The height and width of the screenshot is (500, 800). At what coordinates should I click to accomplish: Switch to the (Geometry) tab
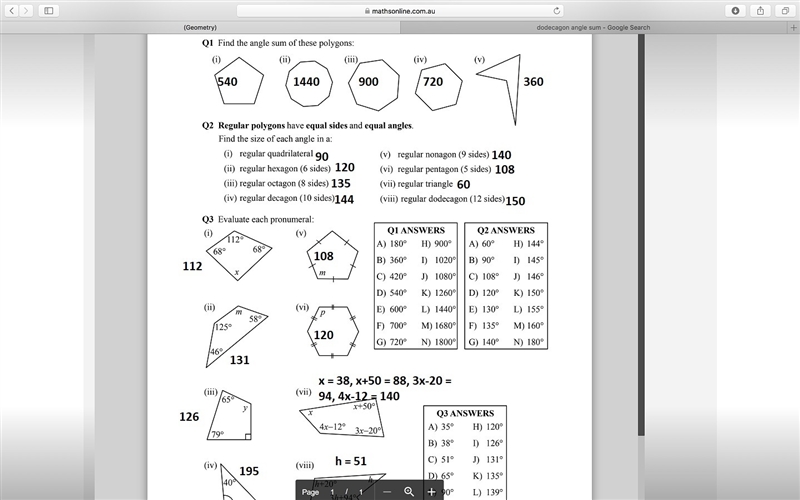(200, 28)
